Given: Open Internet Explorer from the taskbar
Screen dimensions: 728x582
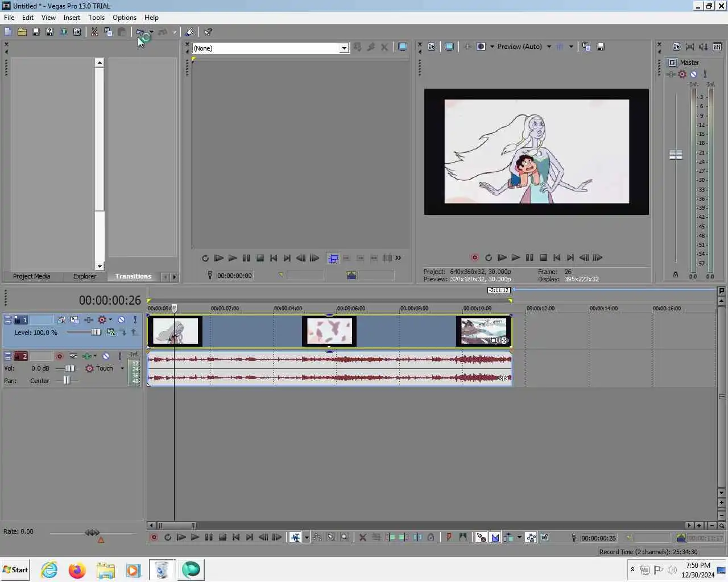Looking at the screenshot, I should point(49,569).
